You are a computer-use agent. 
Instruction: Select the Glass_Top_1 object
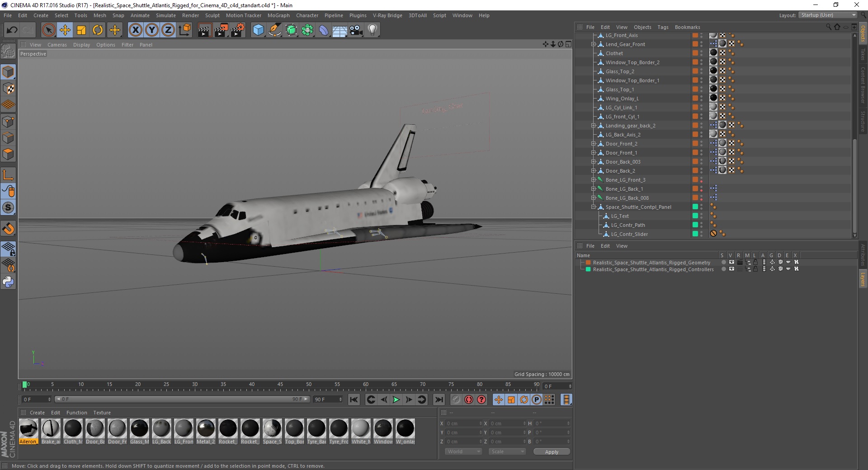click(619, 89)
